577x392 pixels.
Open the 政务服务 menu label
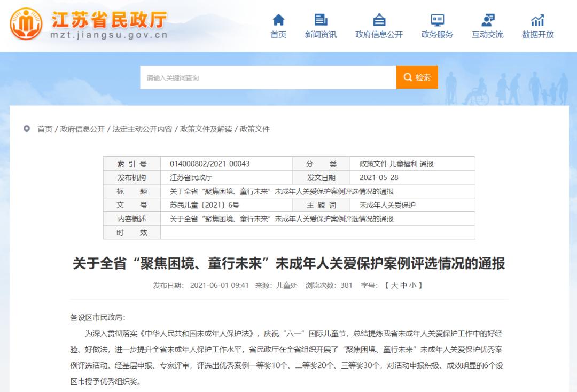coord(437,35)
